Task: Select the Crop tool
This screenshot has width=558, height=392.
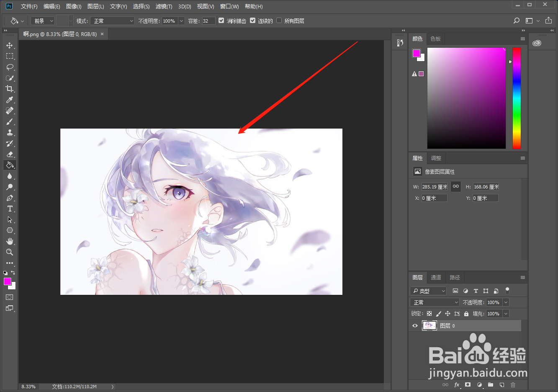Action: [x=10, y=89]
